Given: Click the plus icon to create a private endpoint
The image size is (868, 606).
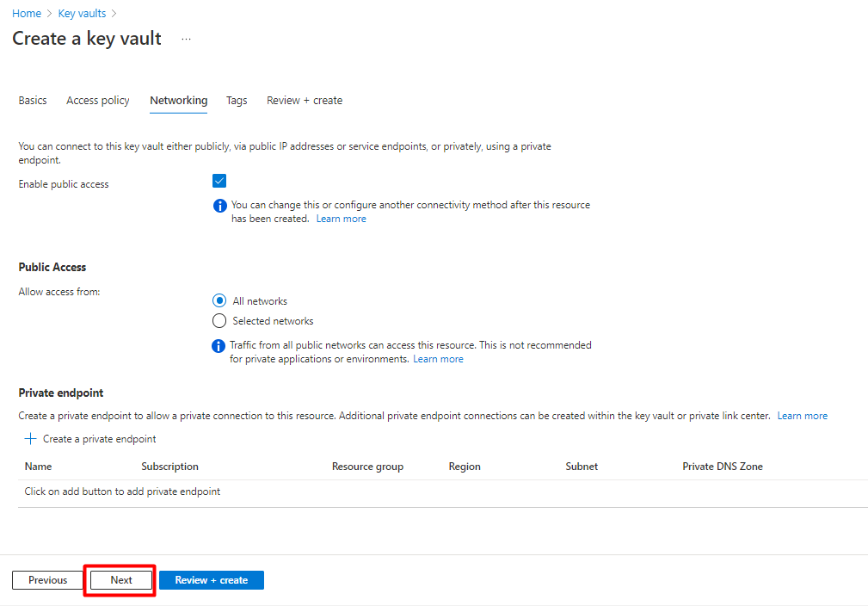Looking at the screenshot, I should pos(31,439).
